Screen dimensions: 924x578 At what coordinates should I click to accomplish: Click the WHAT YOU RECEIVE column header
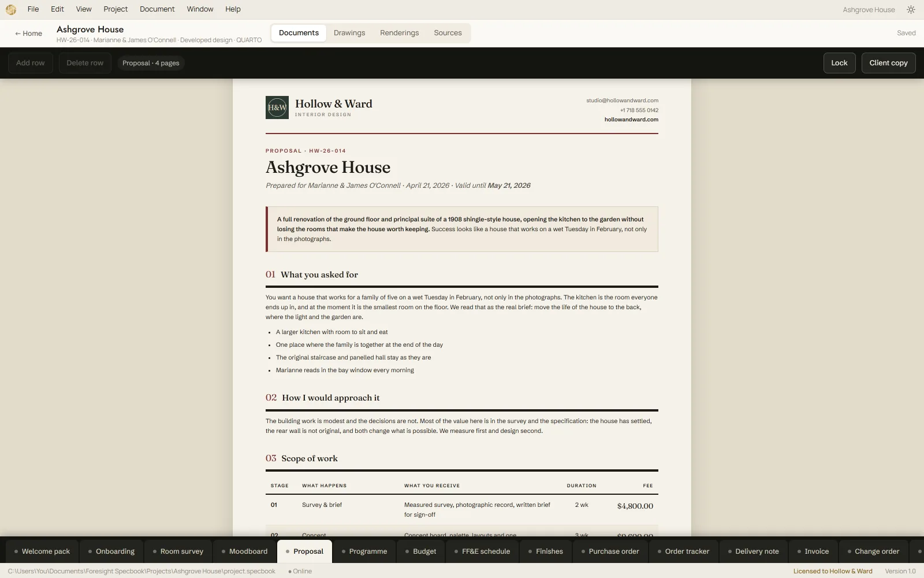(432, 486)
